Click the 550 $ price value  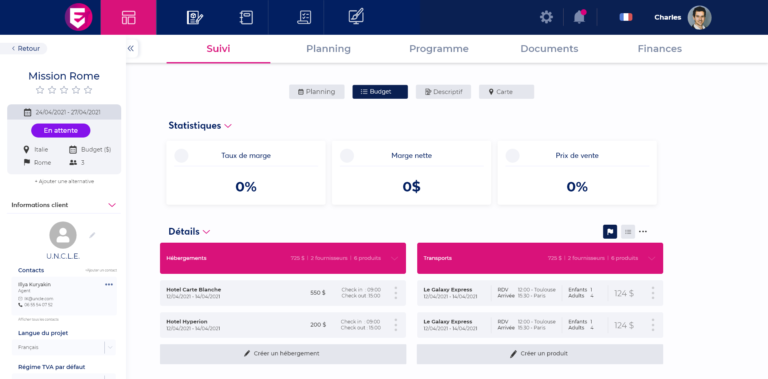tap(317, 293)
